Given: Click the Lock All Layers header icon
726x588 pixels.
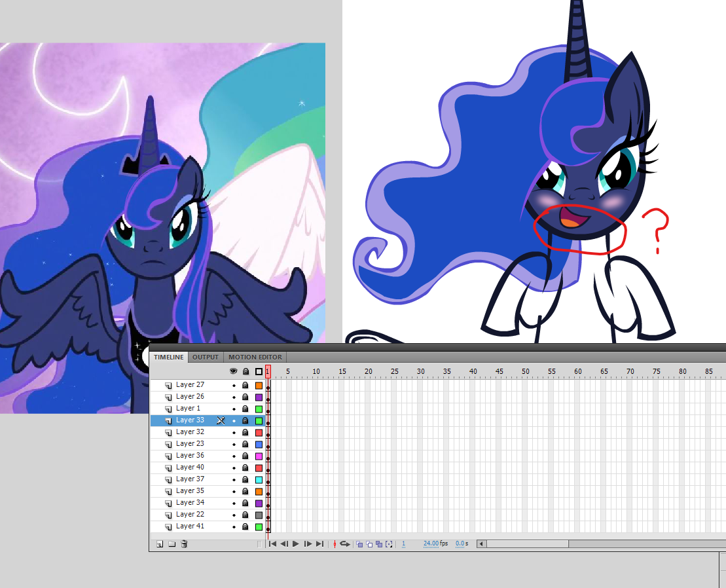Looking at the screenshot, I should click(246, 371).
